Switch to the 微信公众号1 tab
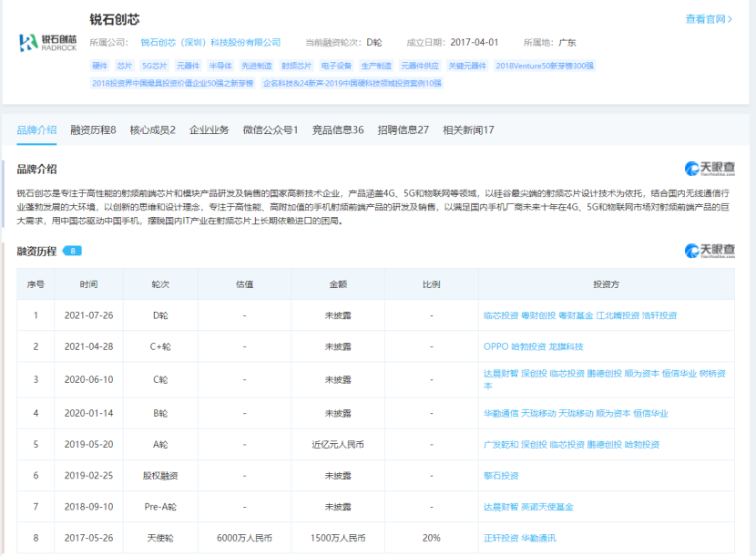 click(271, 129)
